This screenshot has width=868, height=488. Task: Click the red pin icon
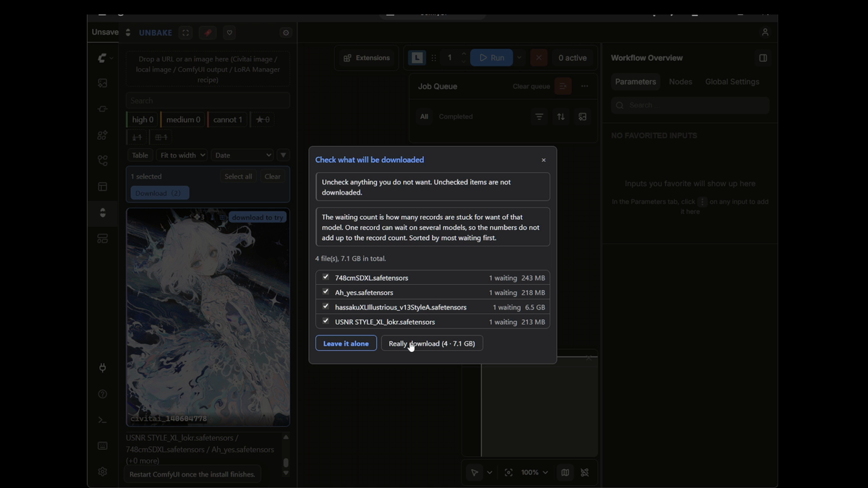(x=208, y=33)
